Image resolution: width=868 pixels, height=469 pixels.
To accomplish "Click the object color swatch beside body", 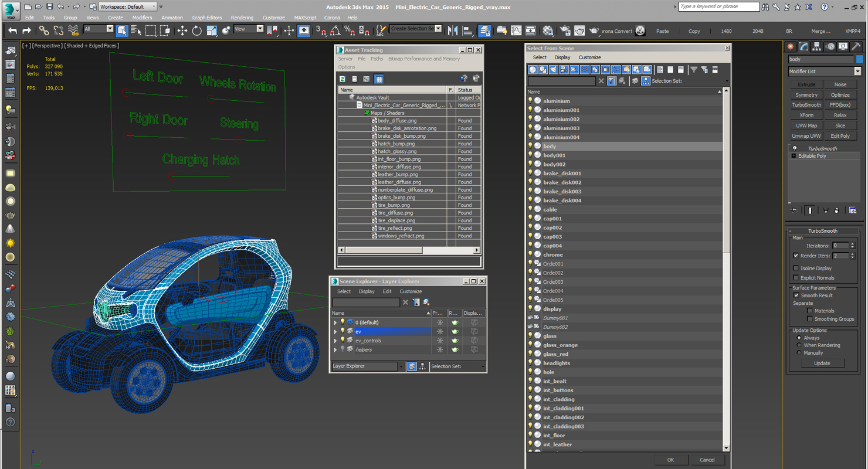I will (x=859, y=59).
